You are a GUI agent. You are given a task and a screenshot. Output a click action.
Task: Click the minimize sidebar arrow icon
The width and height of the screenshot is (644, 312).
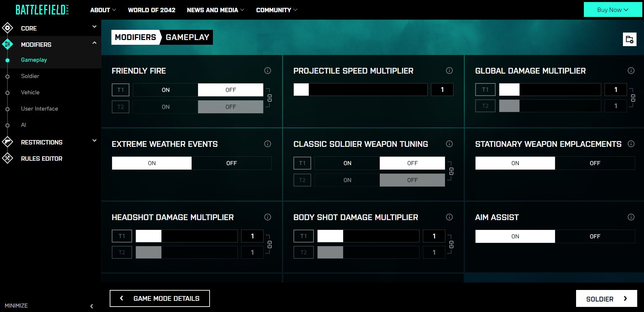tap(92, 306)
